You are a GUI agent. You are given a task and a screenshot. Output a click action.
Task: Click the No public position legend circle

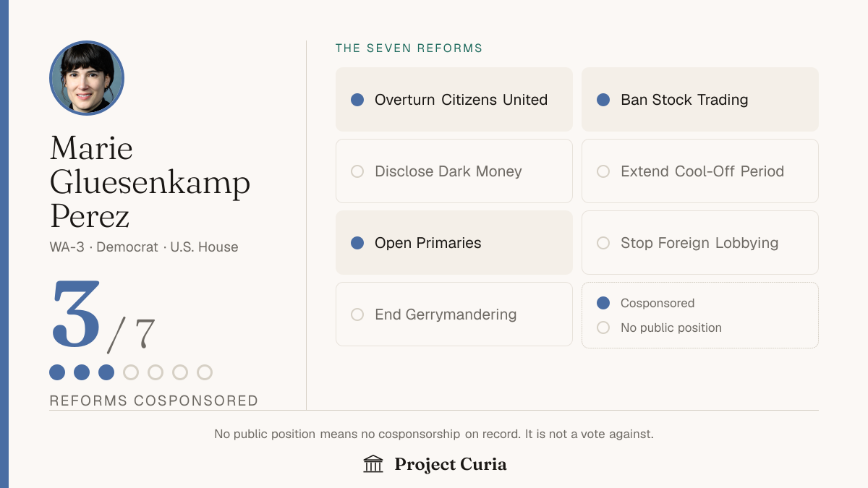click(x=603, y=328)
